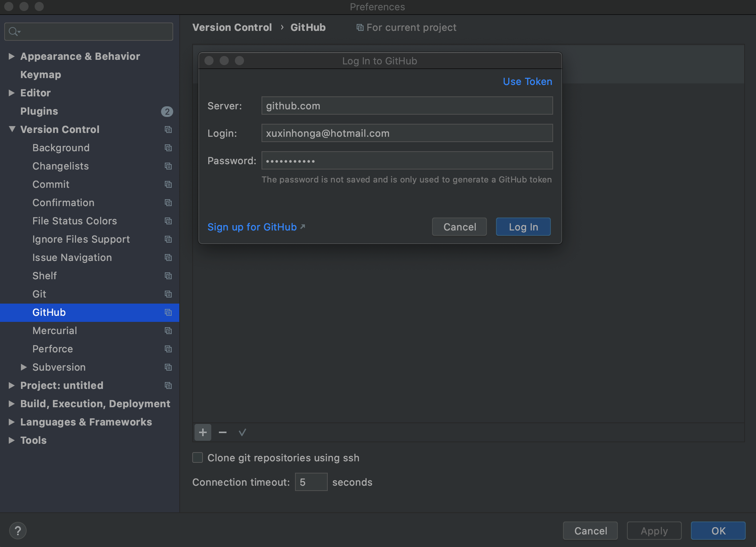Cancel the Log In to GitHub dialog
The image size is (756, 547).
459,227
